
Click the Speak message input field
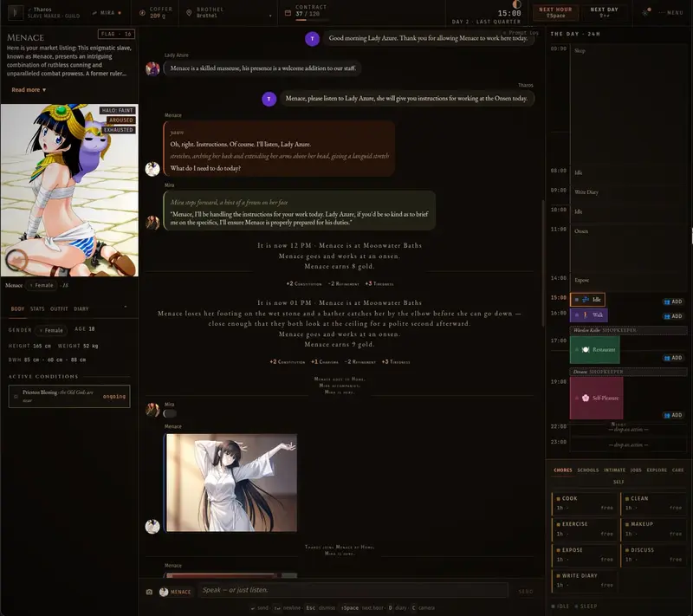coord(353,590)
